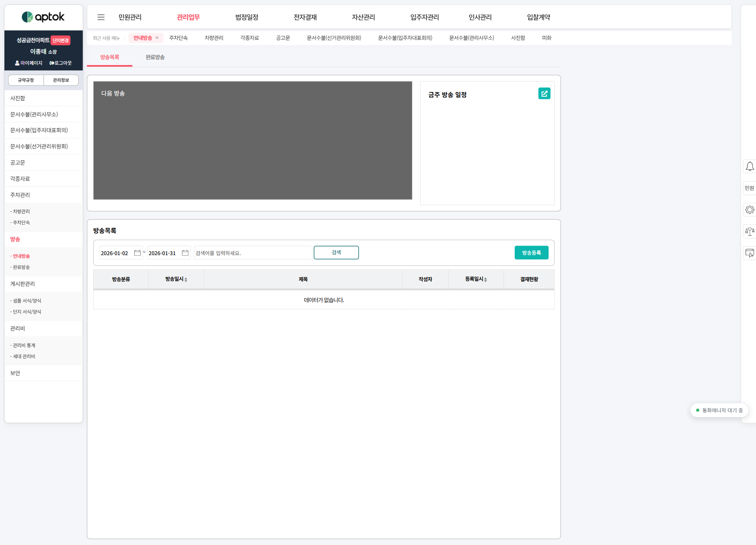Select 각종자료 in the sidebar
756x545 pixels.
pyautogui.click(x=43, y=179)
